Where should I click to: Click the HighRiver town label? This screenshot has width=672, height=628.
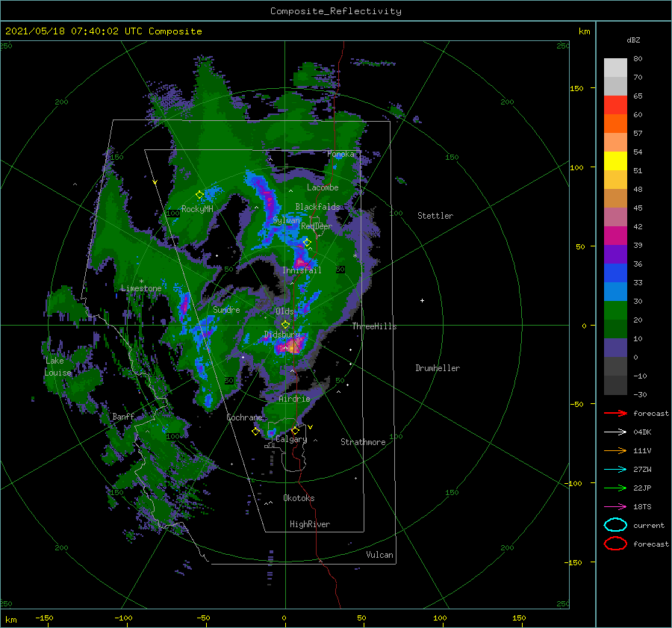(310, 524)
